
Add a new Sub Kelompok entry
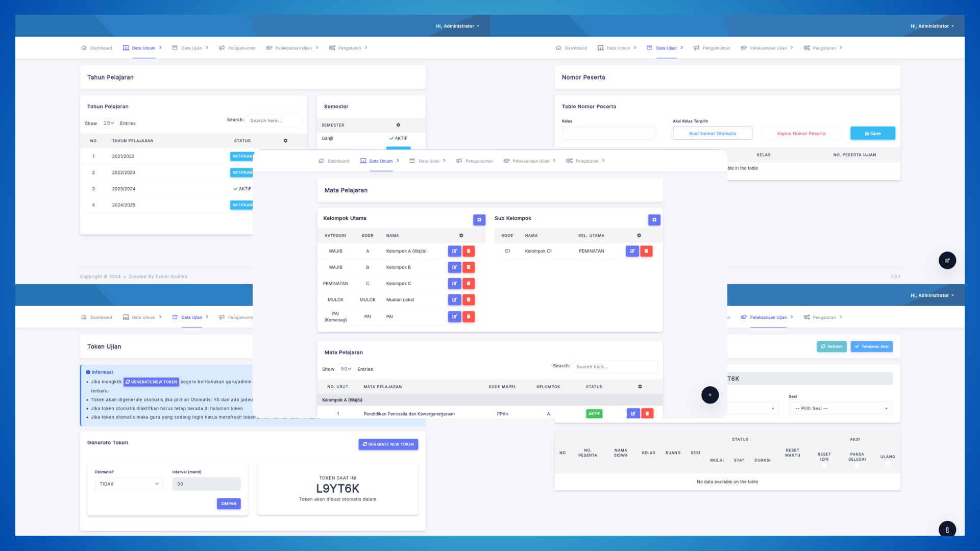pyautogui.click(x=654, y=220)
